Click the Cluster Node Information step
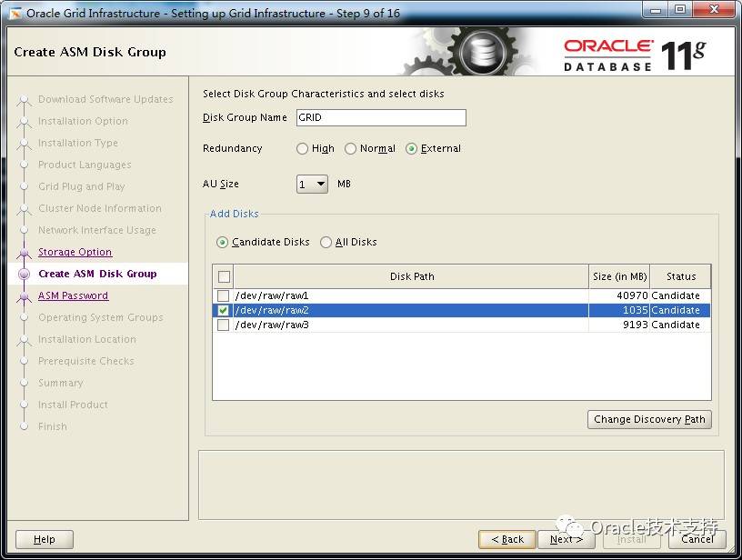 (100, 208)
